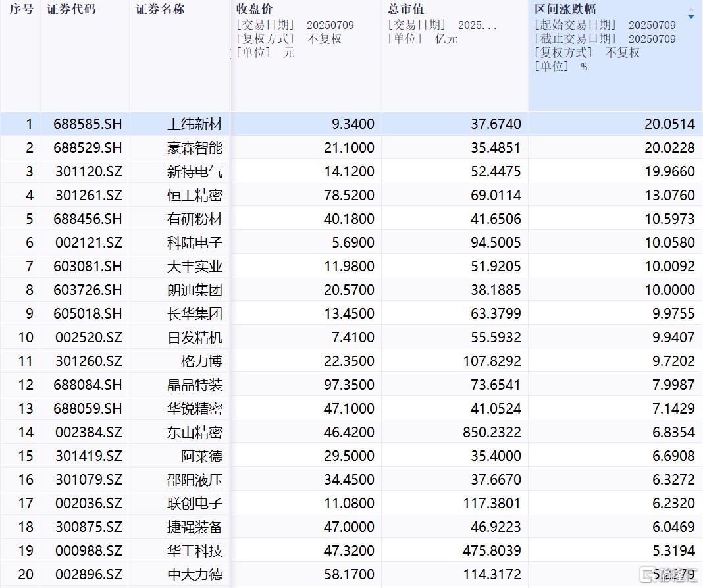This screenshot has height=588, width=703.
Task: Select closing price 78.5200
Action: point(350,195)
